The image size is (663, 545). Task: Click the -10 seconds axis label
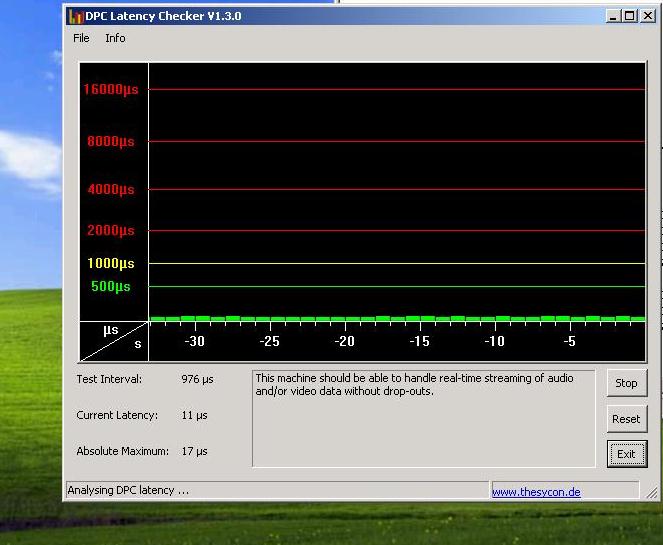coord(495,341)
